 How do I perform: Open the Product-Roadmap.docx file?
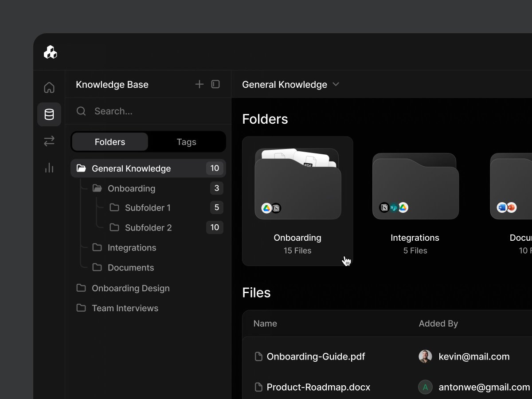pyautogui.click(x=318, y=387)
